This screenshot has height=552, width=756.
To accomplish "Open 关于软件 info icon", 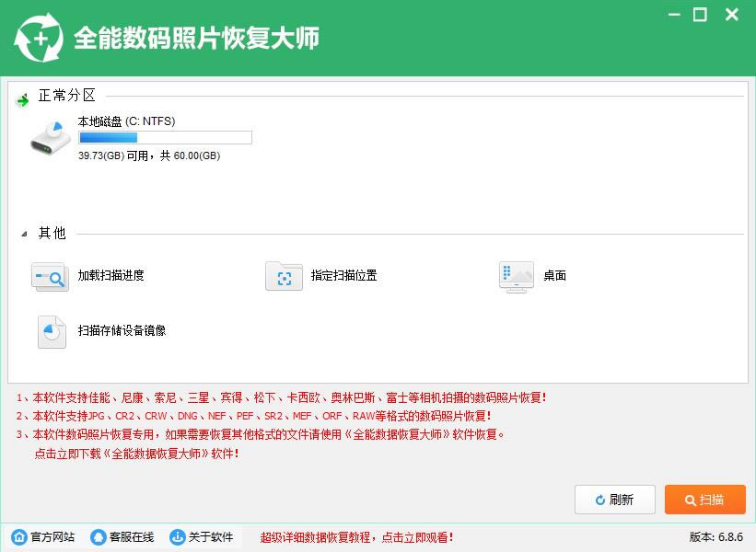I will 177,536.
